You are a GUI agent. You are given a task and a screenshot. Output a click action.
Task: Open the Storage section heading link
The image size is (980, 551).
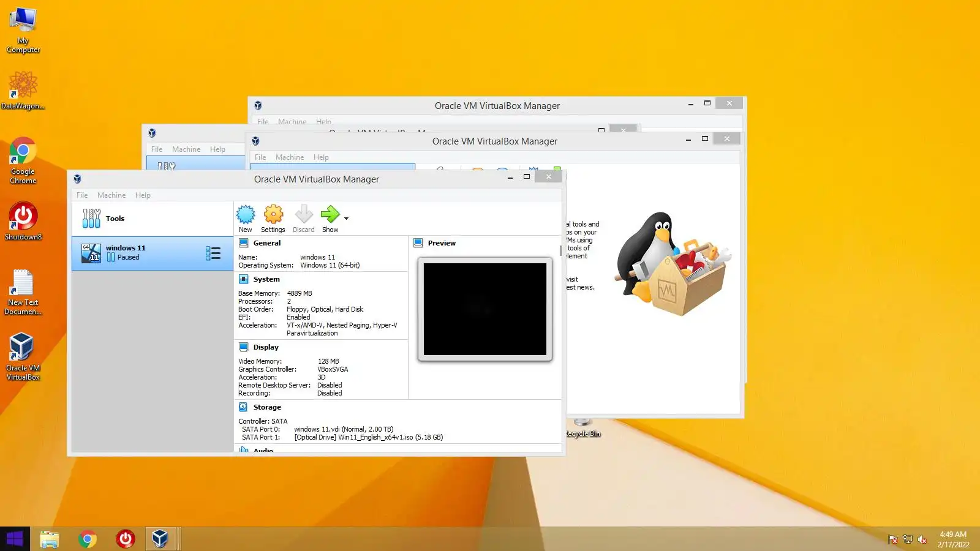click(267, 407)
